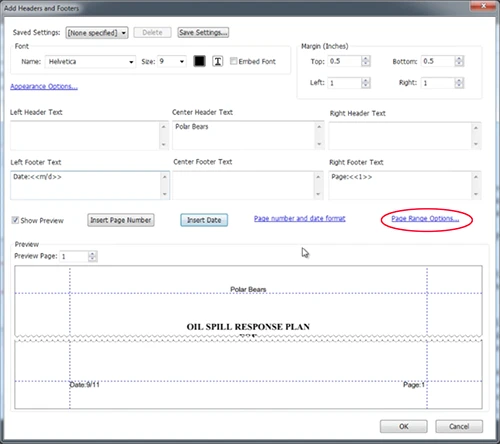Increase the Left margin stepper

pos(366,80)
